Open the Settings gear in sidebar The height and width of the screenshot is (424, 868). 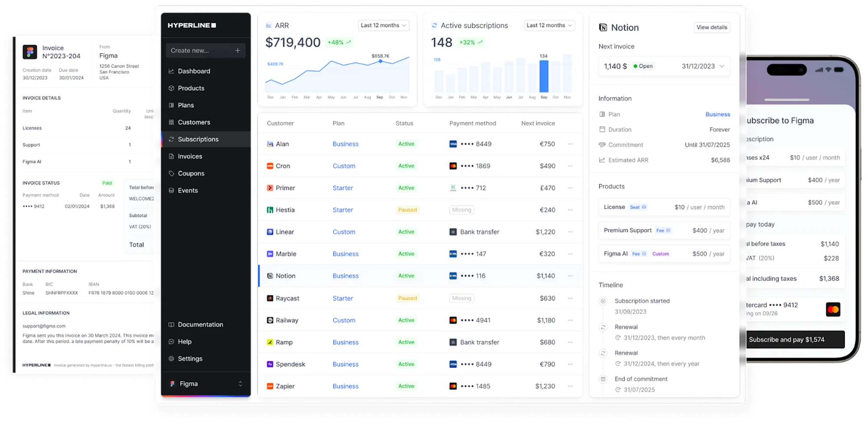tap(171, 359)
